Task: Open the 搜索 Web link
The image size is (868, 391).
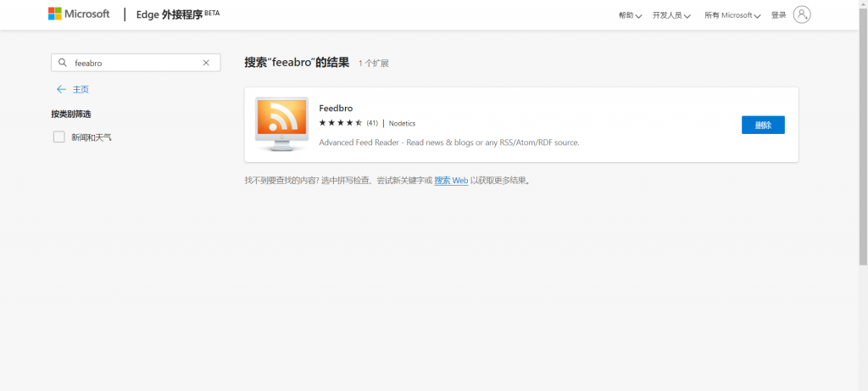Action: pos(451,181)
